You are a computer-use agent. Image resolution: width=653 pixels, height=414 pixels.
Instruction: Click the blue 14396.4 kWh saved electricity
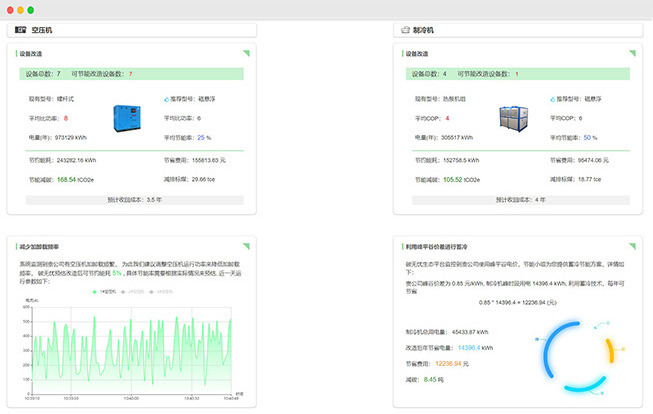[475, 348]
